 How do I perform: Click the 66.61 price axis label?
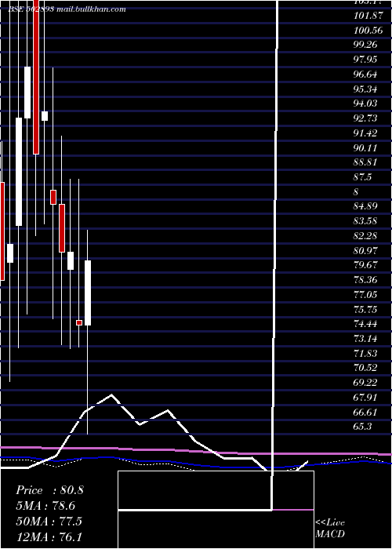(366, 412)
